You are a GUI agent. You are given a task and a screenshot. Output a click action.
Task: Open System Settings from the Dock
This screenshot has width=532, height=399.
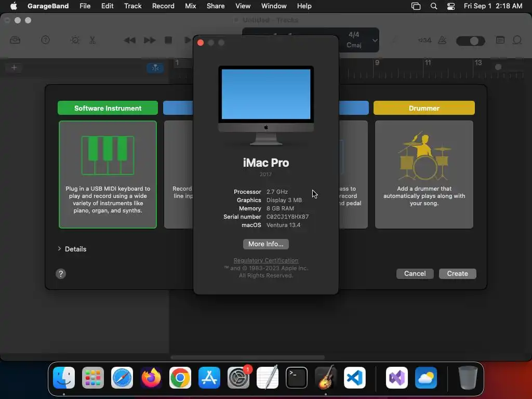pyautogui.click(x=238, y=378)
